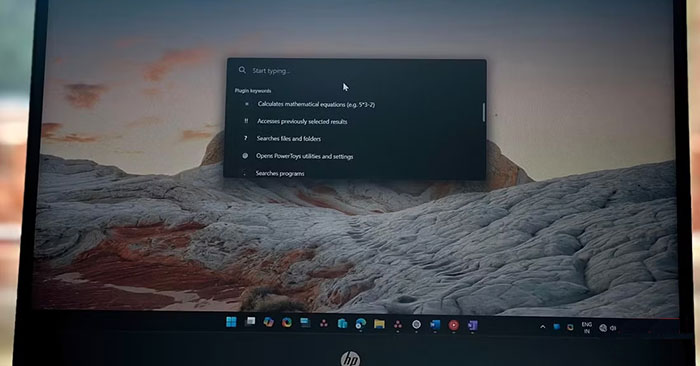700x366 pixels.
Task: Open the network status tray icon
Action: point(603,328)
